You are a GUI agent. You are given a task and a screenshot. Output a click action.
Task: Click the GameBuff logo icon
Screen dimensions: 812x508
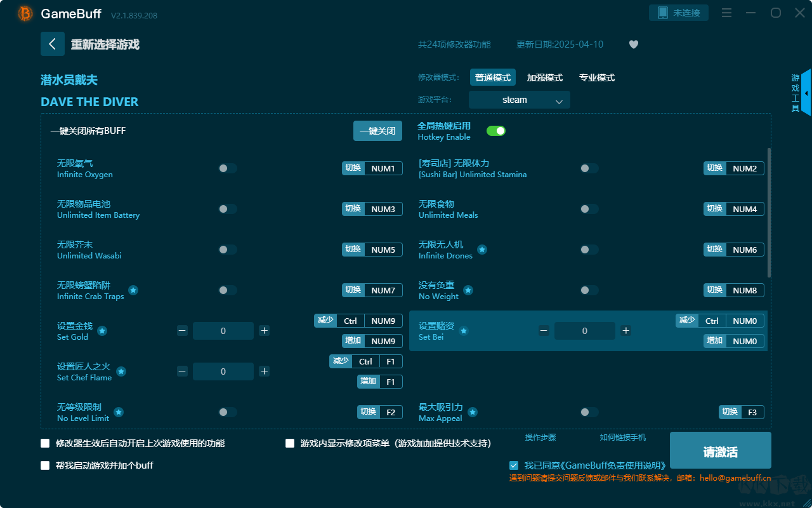[25, 13]
